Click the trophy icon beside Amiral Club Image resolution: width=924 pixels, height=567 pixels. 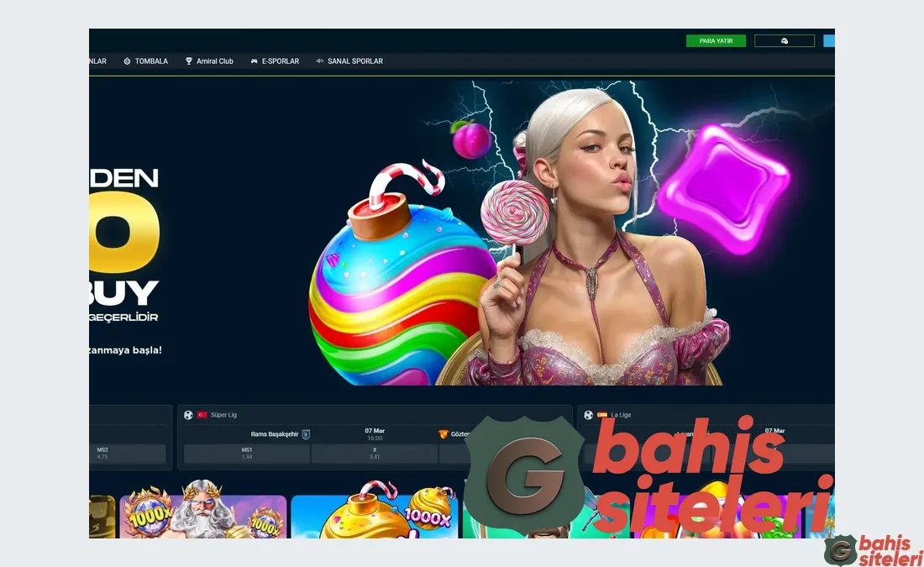[189, 60]
